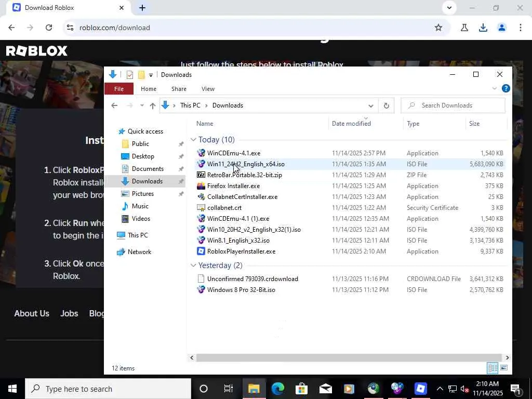The height and width of the screenshot is (399, 532).
Task: Open a new Chrome tab
Action: [142, 8]
